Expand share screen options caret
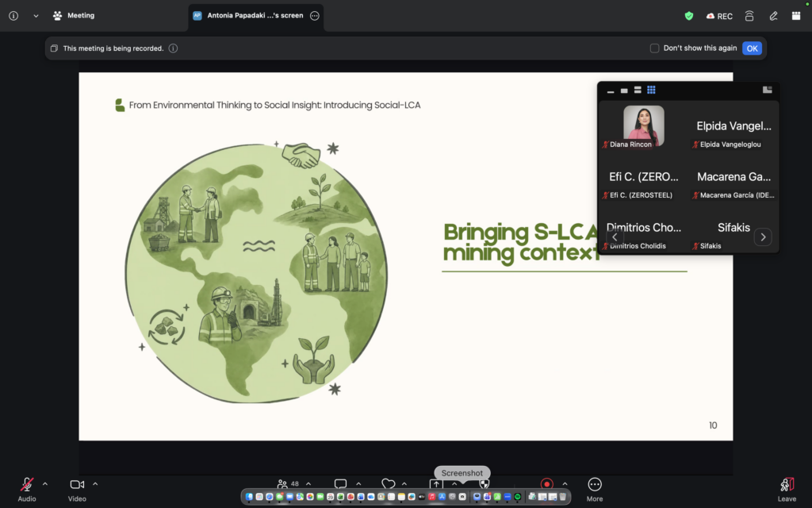Viewport: 812px width, 508px height. pyautogui.click(x=454, y=483)
